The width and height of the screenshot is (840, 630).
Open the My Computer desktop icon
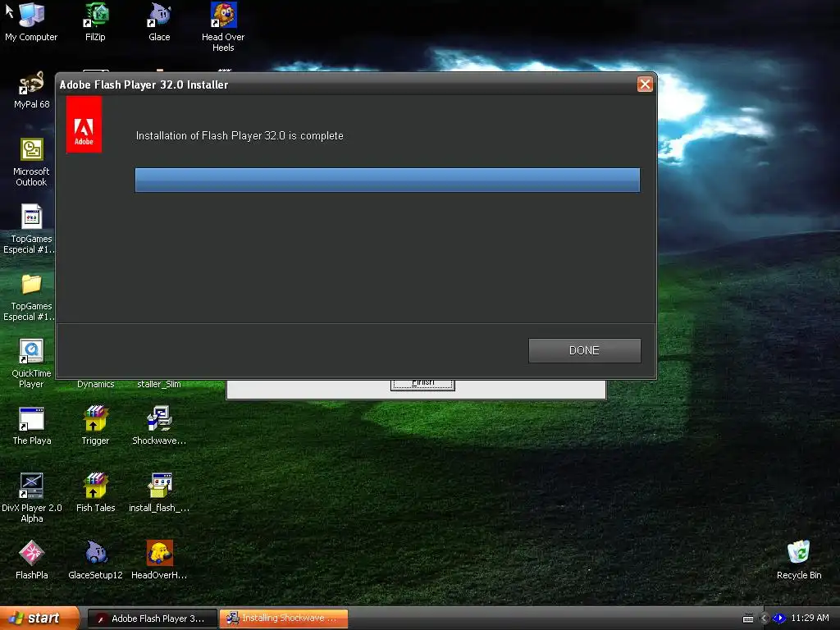coord(31,22)
